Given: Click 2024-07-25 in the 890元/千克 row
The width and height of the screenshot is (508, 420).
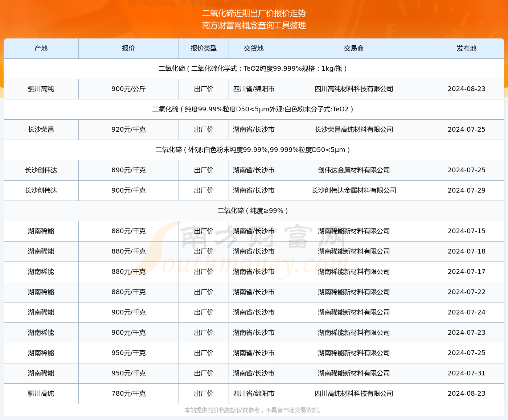Looking at the screenshot, I should pyautogui.click(x=467, y=170).
